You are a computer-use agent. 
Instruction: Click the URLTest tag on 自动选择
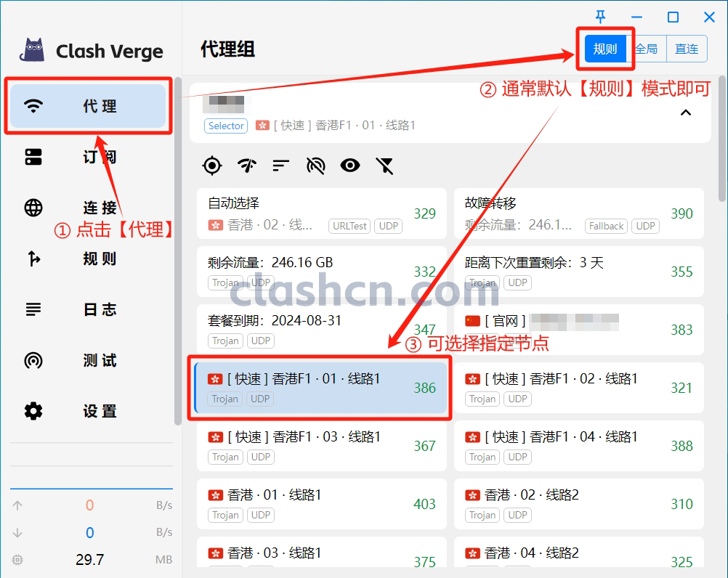click(x=349, y=226)
